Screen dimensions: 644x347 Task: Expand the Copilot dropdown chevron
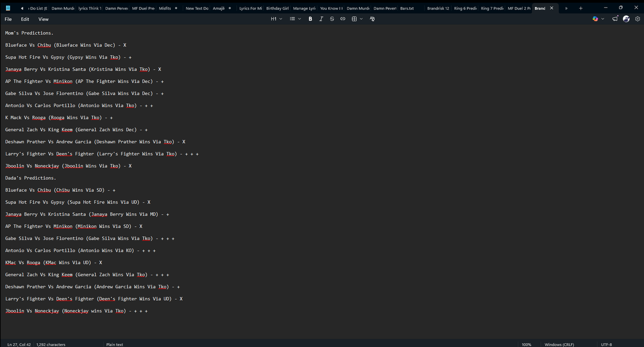click(x=602, y=19)
